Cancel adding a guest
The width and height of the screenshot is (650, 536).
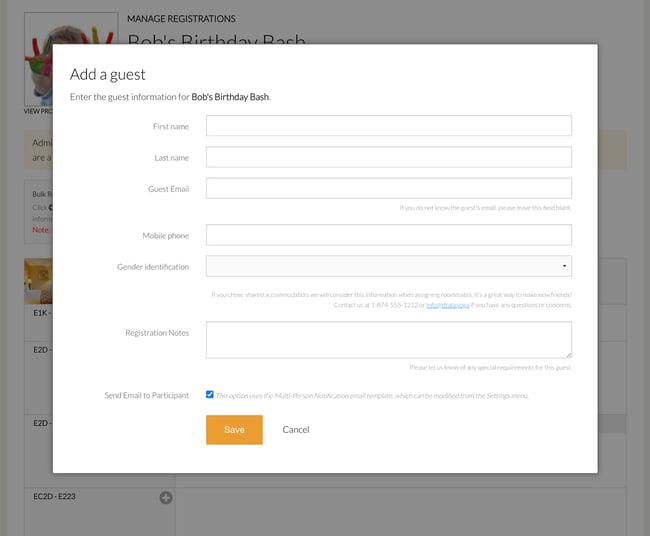[x=296, y=430]
